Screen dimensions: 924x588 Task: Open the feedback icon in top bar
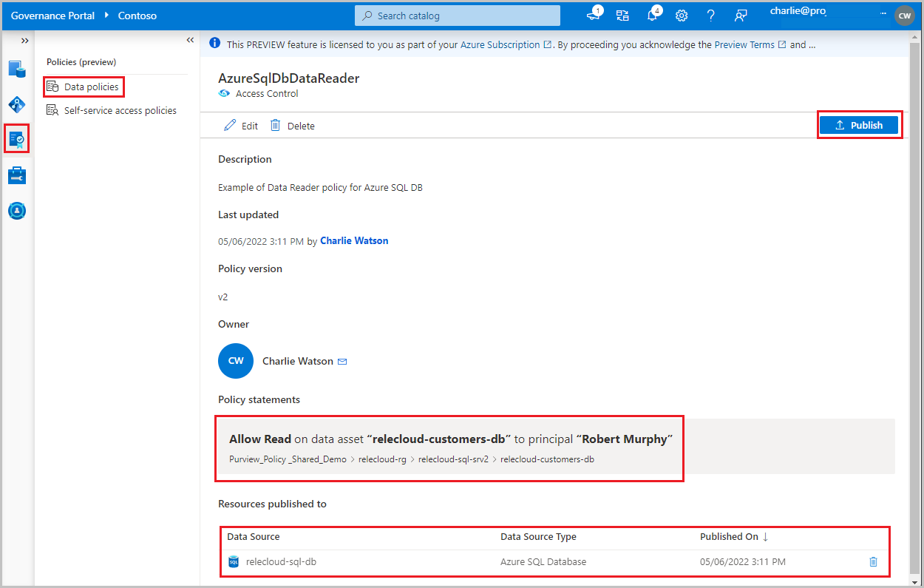pos(741,15)
